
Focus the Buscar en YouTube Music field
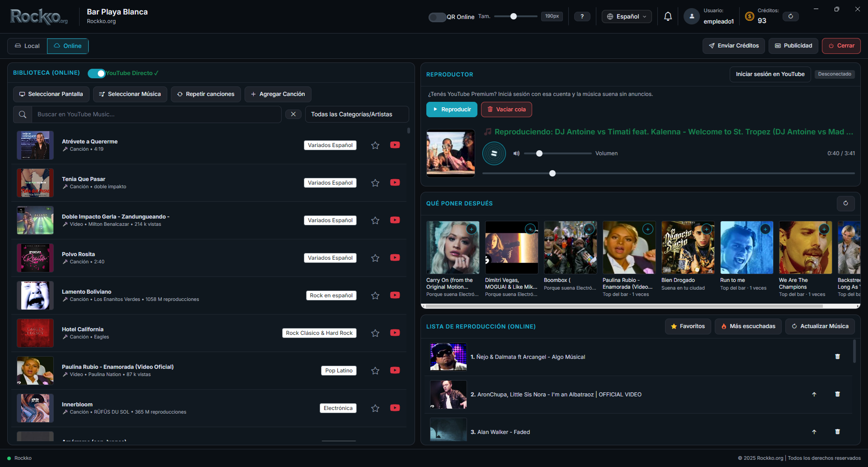pos(156,114)
